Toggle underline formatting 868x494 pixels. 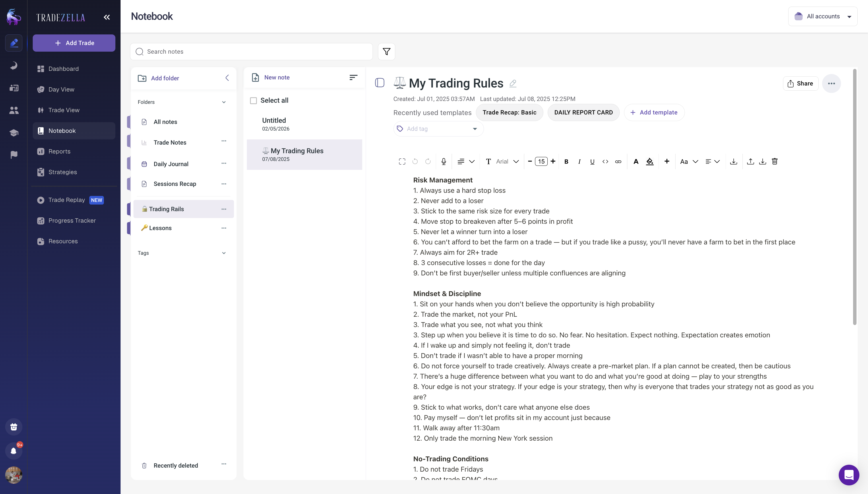[x=592, y=162]
